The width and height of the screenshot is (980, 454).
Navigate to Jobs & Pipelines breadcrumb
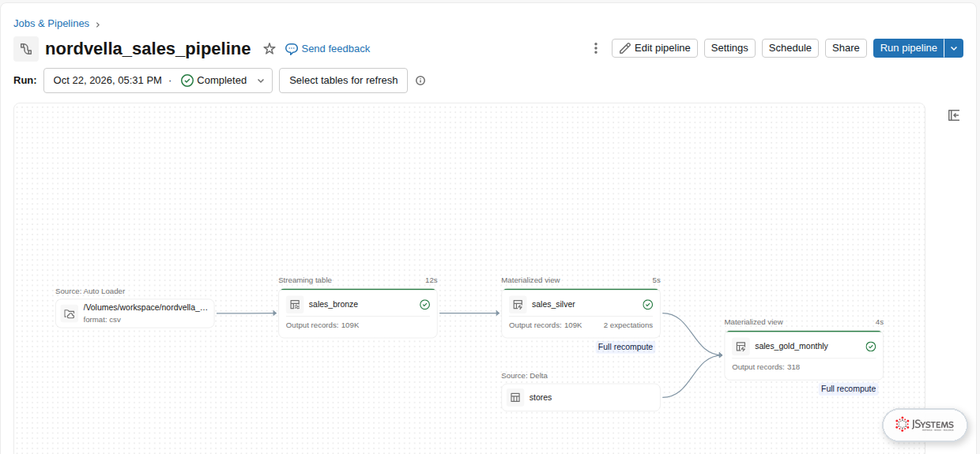[51, 24]
